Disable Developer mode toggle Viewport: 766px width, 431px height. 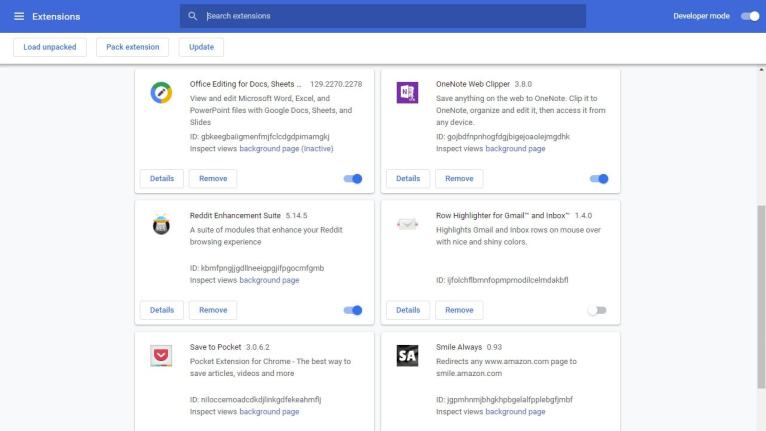pos(750,16)
